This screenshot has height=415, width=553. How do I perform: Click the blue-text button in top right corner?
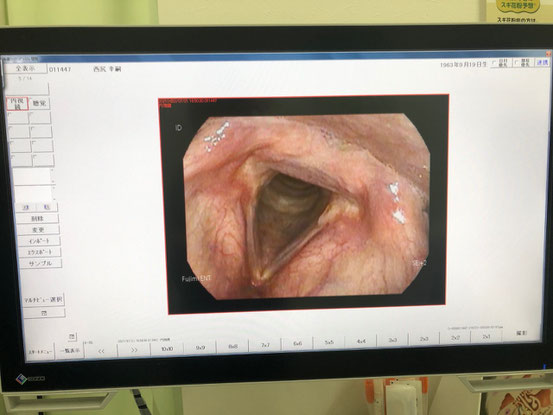pyautogui.click(x=542, y=62)
